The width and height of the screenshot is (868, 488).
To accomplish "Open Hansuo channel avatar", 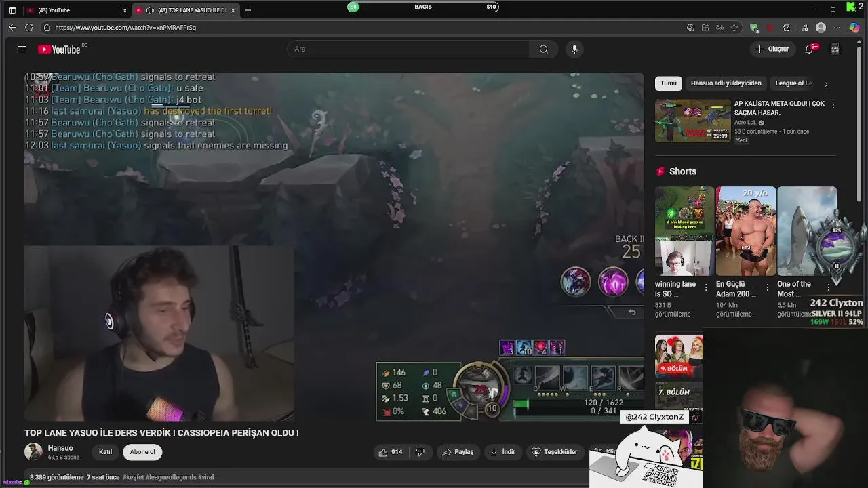I will tap(33, 451).
